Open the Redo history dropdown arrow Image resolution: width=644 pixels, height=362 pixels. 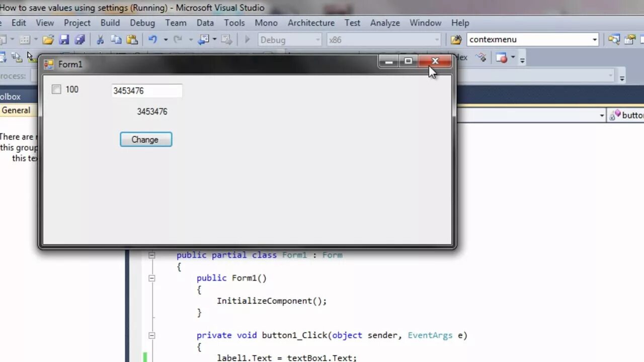point(190,40)
